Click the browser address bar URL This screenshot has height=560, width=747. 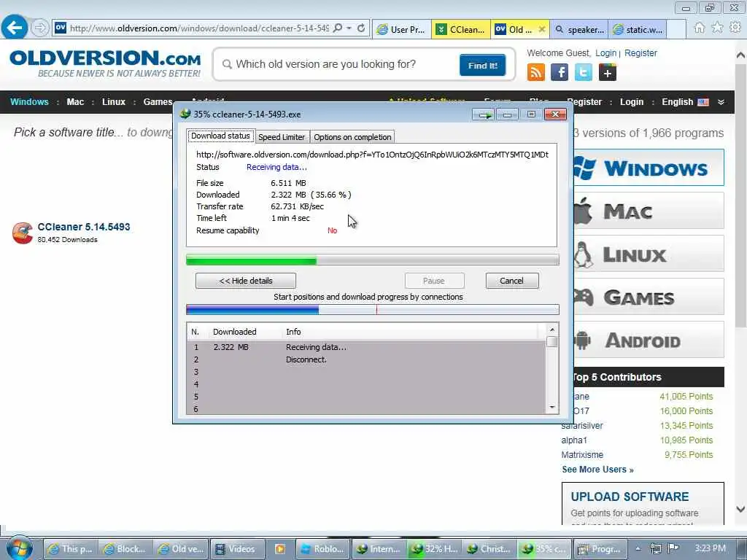tap(199, 28)
